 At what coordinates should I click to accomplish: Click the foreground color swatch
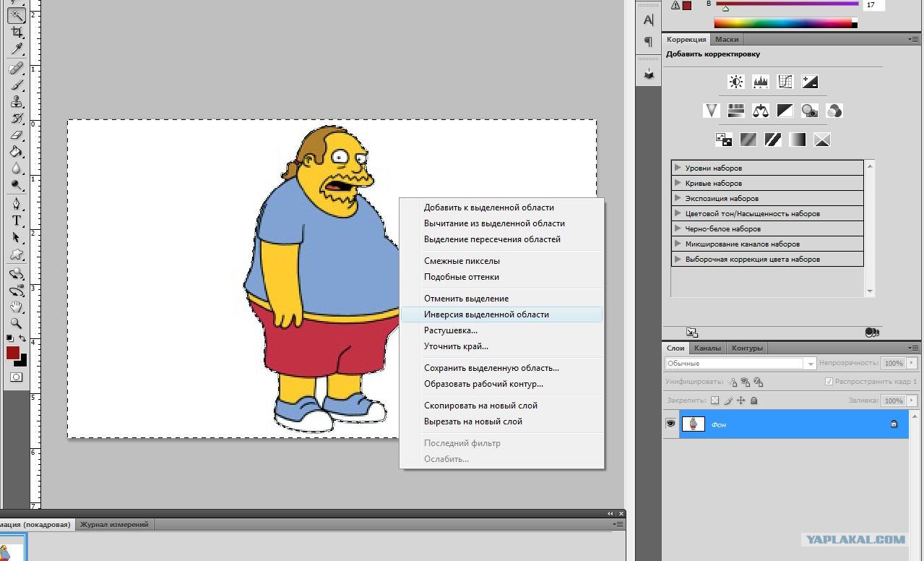point(13,352)
